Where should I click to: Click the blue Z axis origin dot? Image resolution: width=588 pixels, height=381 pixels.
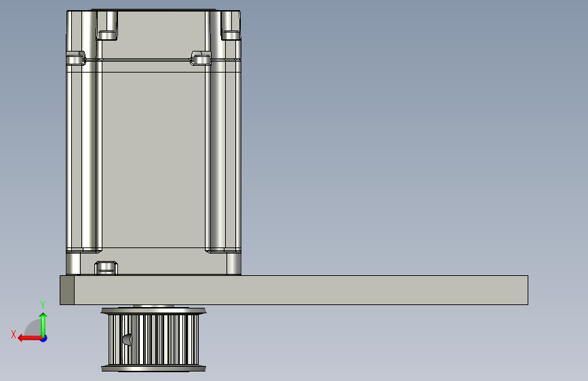[44, 338]
